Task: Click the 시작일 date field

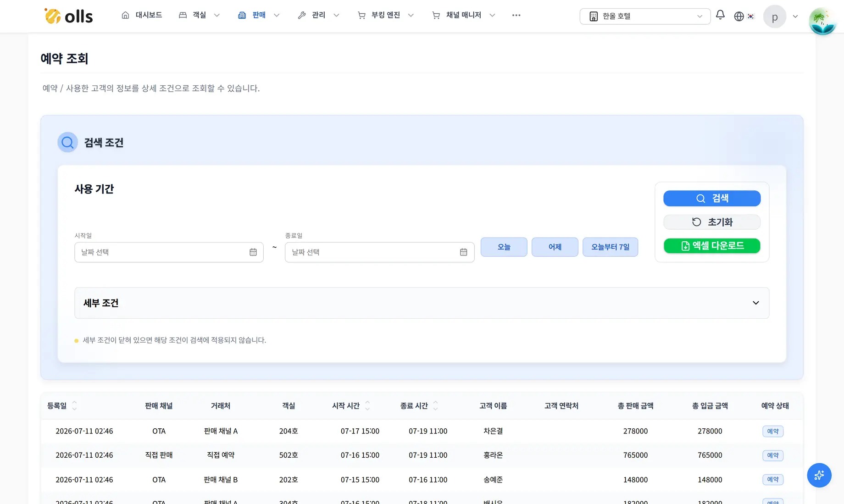Action: coord(169,252)
